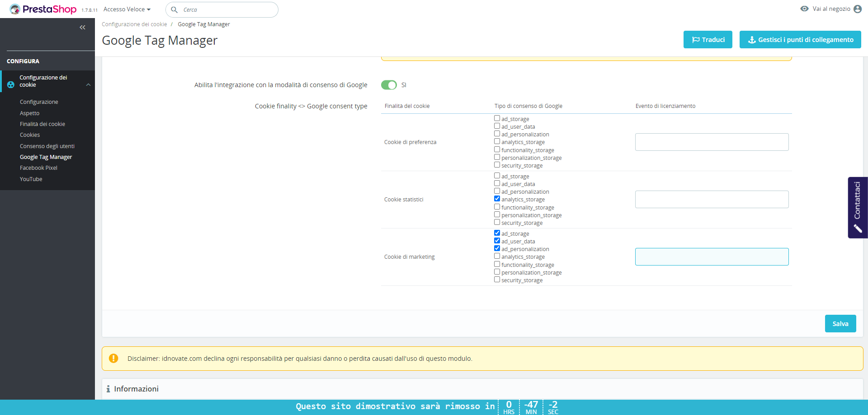The image size is (868, 415).
Task: Click the warning icon in the disclaimer
Action: click(x=113, y=358)
